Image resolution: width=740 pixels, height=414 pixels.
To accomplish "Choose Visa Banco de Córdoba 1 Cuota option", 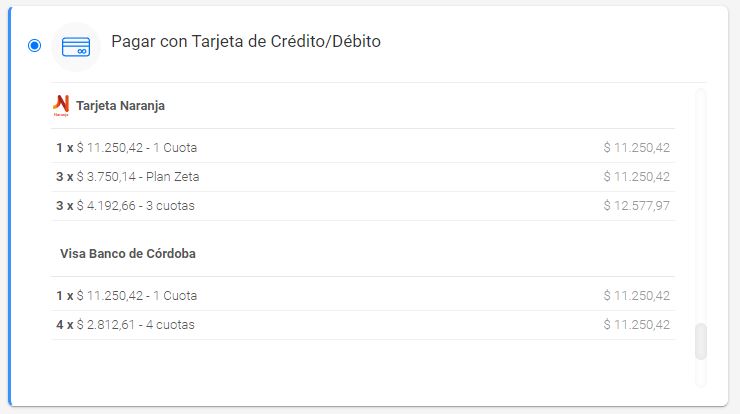I will point(363,296).
